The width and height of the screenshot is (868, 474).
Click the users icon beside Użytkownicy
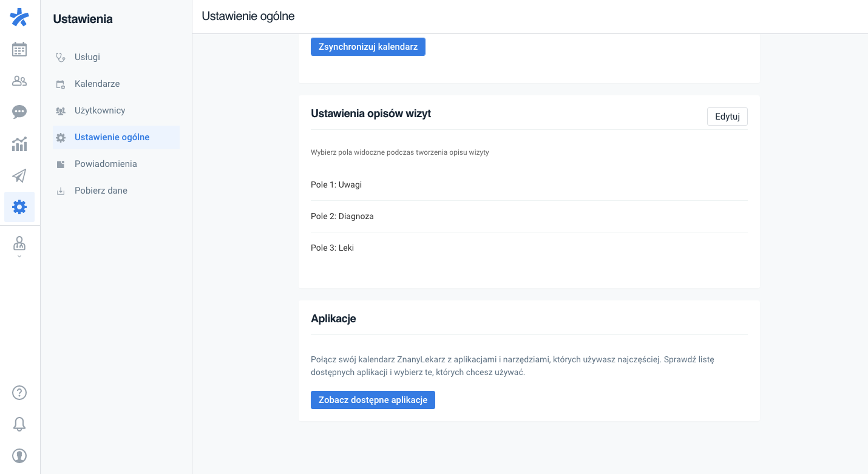coord(60,111)
